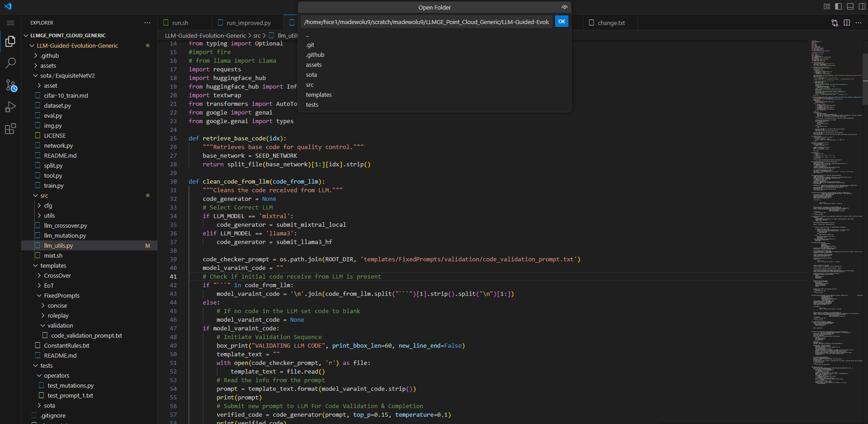Open the Source Control view
The height and width of the screenshot is (424, 868).
pos(10,85)
